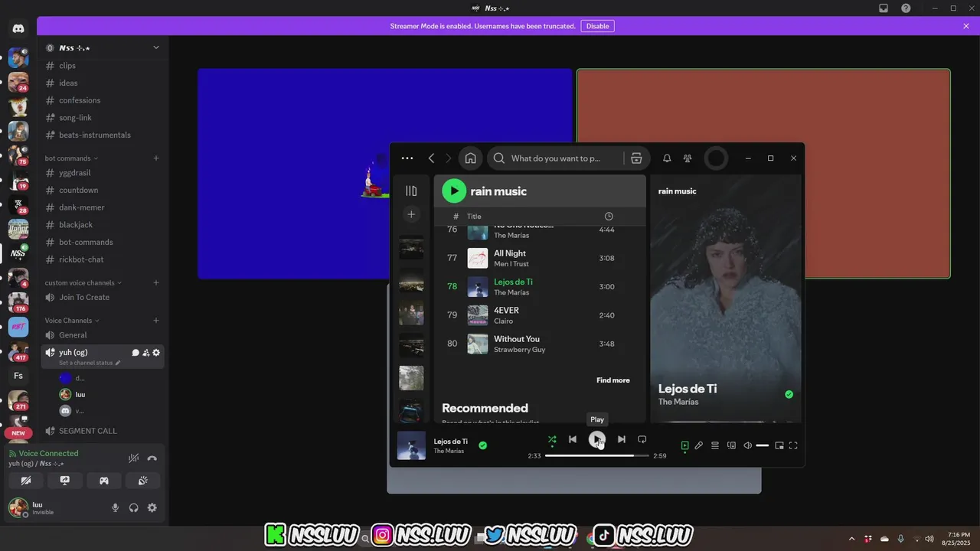Click the Title column header in the Spotify tracklist
The height and width of the screenshot is (551, 980).
[x=474, y=217]
